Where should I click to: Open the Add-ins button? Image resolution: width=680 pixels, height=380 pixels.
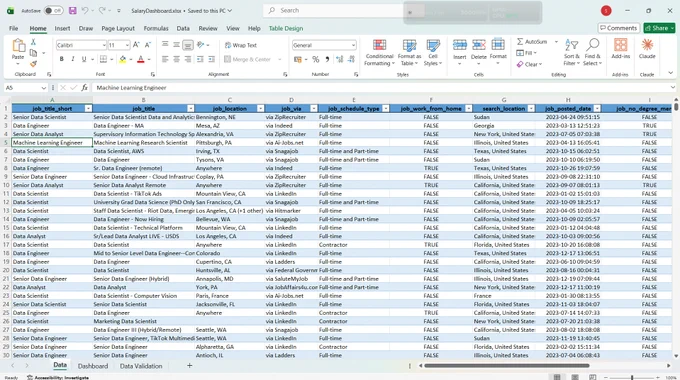(x=621, y=48)
